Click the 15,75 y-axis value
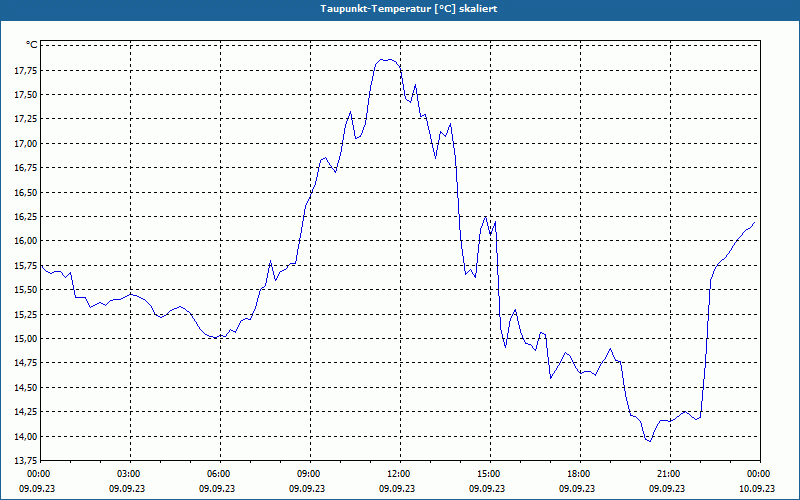The height and width of the screenshot is (500, 800). pyautogui.click(x=26, y=266)
